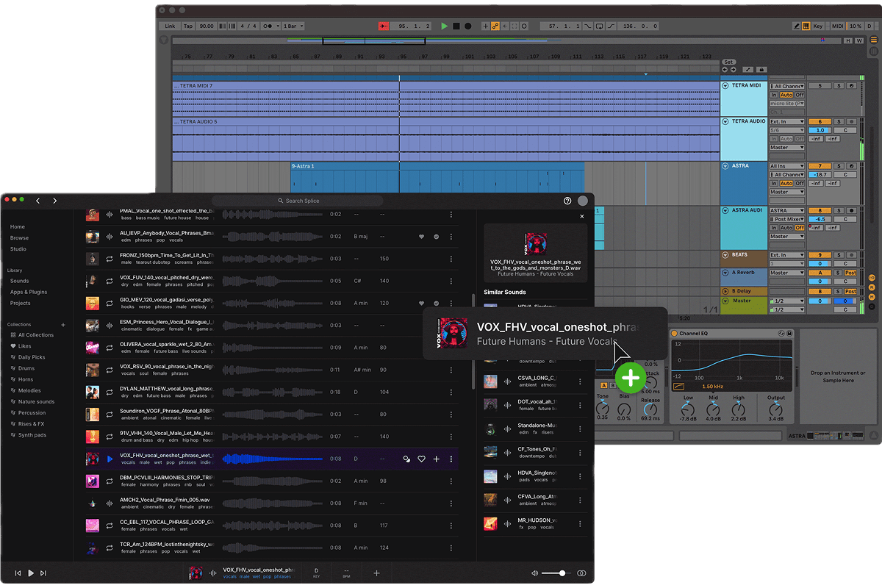Arm the ASTRA AUDI track for recording
The image size is (882, 588).
tap(851, 210)
